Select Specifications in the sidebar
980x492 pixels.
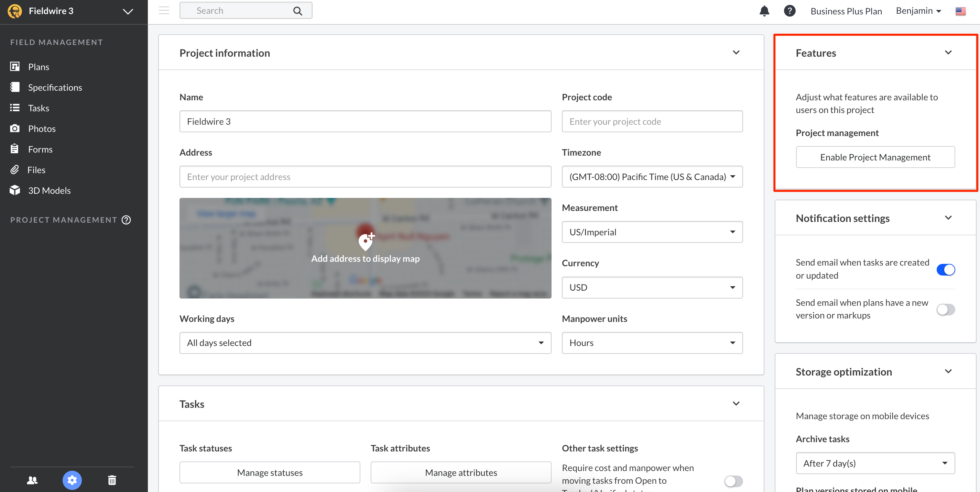(55, 87)
